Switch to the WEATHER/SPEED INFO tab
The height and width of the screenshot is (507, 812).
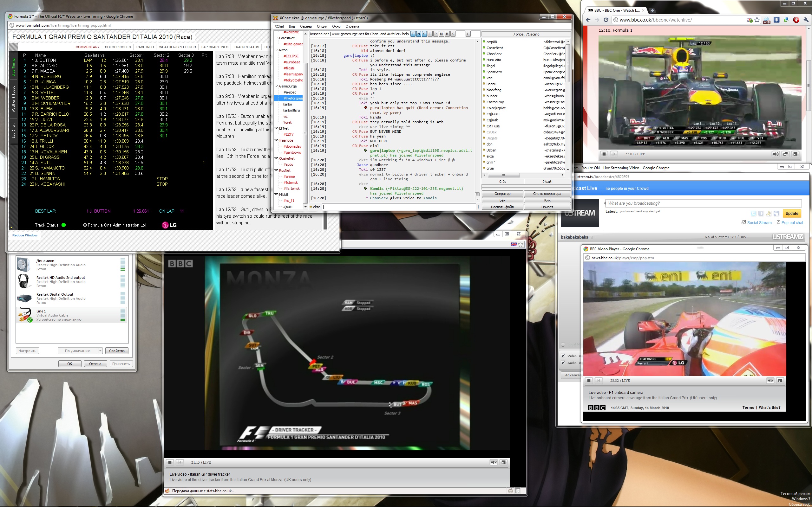pos(177,47)
